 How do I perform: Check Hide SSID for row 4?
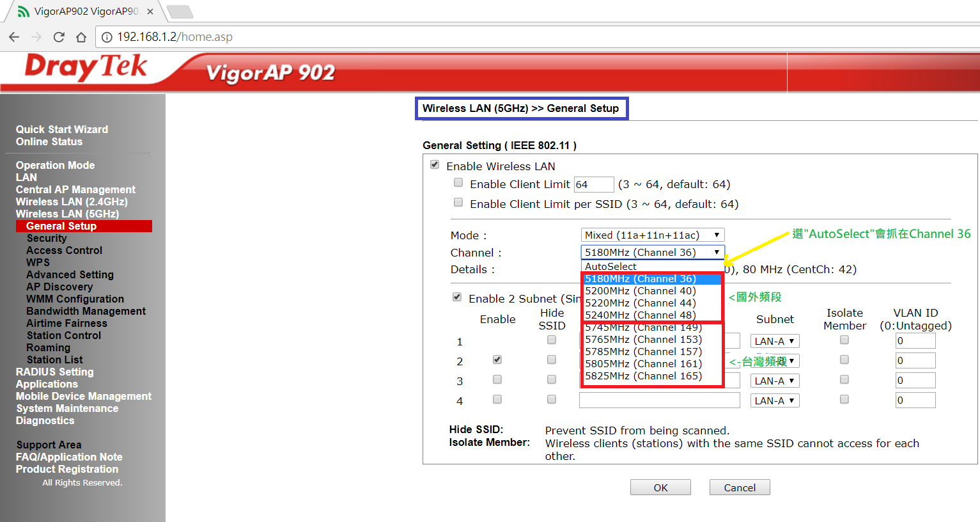point(552,399)
